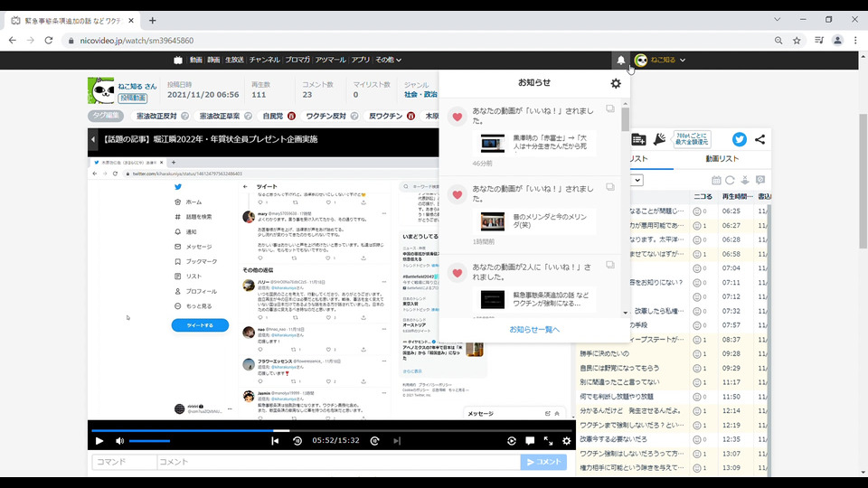Open comment NG settings icon
This screenshot has height=488, width=868.
coord(760,181)
